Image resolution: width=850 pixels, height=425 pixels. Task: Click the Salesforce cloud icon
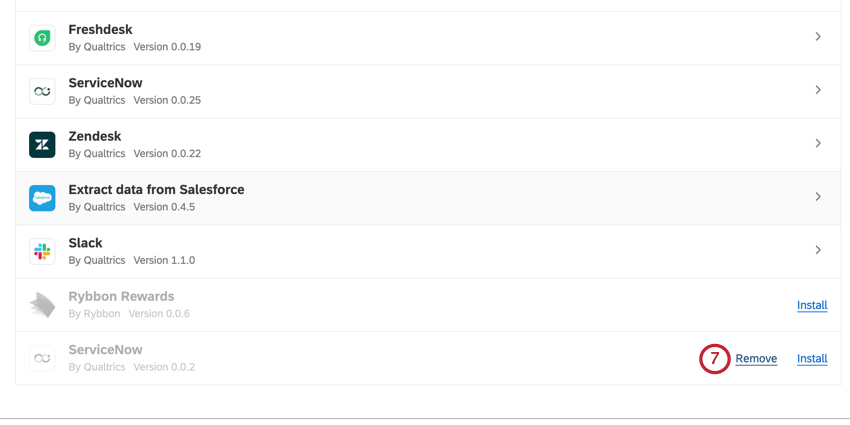(x=42, y=198)
